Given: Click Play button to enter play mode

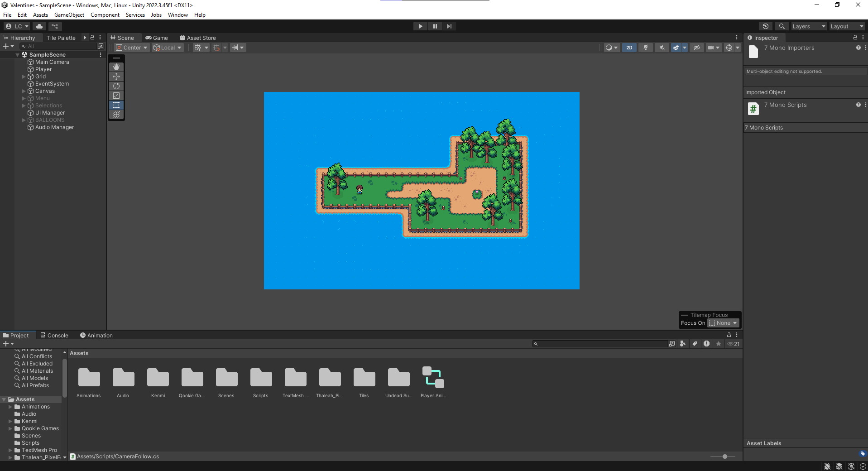Looking at the screenshot, I should pyautogui.click(x=420, y=26).
